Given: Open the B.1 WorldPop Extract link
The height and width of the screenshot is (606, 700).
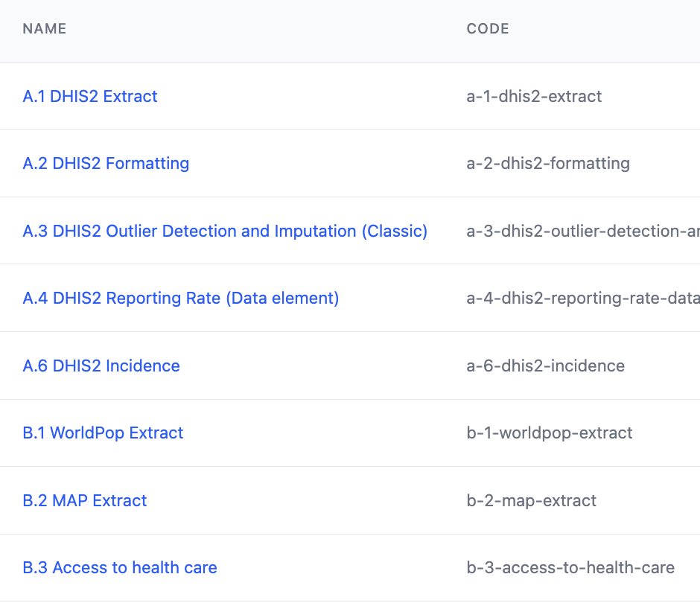Looking at the screenshot, I should (103, 433).
